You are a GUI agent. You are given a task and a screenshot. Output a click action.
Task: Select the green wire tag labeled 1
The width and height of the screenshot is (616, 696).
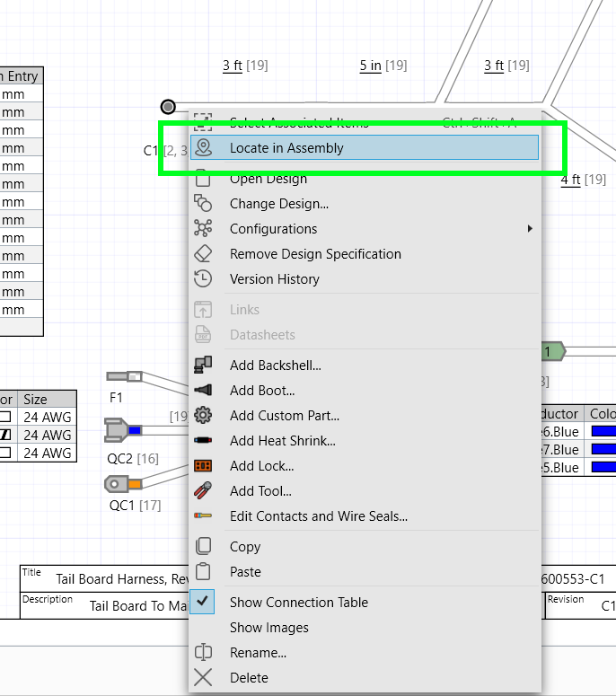click(x=553, y=351)
